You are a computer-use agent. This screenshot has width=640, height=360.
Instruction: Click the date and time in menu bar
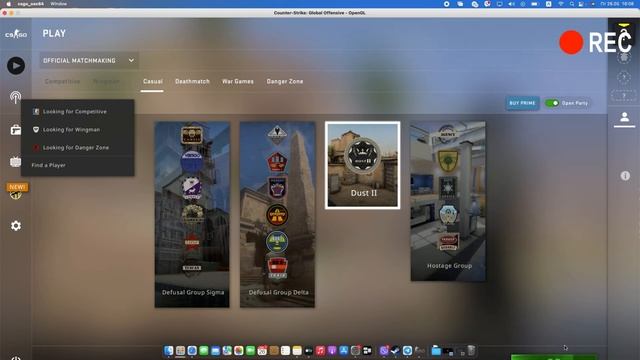click(617, 4)
